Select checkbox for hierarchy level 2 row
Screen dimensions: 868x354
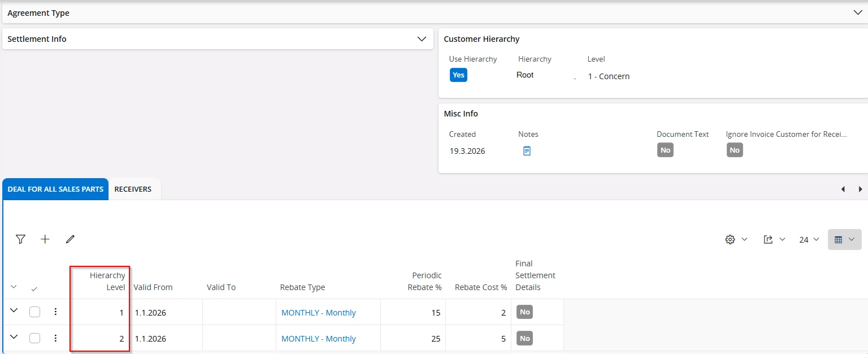click(35, 338)
